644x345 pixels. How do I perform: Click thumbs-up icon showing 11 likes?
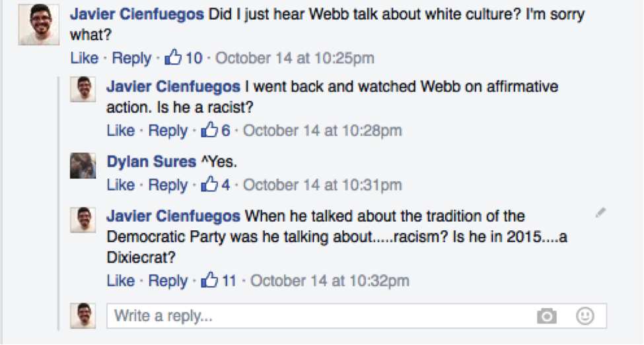pos(209,280)
